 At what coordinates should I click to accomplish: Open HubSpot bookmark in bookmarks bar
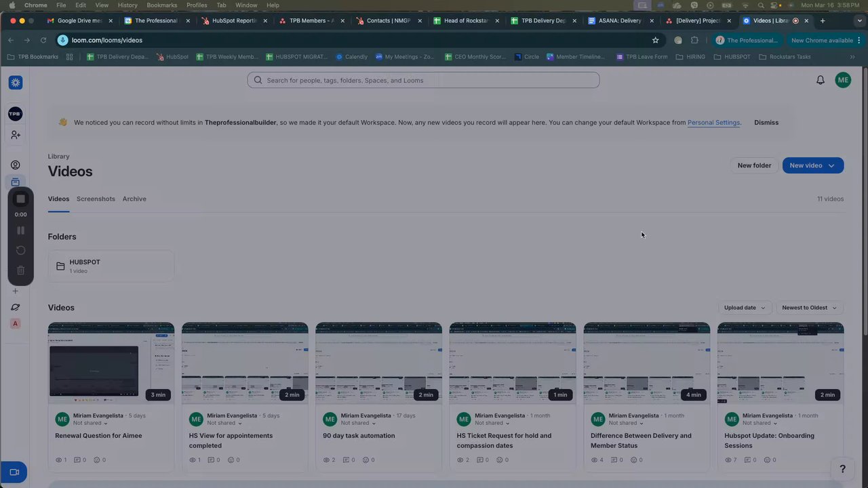[172, 57]
